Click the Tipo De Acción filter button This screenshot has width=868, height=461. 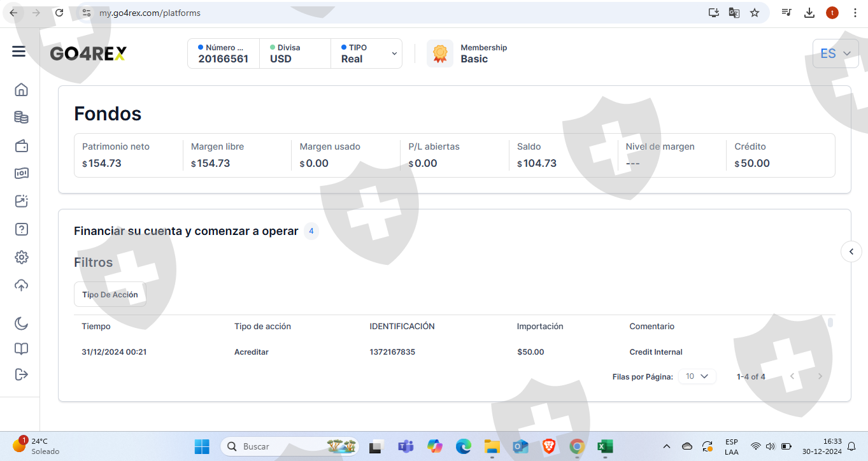point(110,295)
